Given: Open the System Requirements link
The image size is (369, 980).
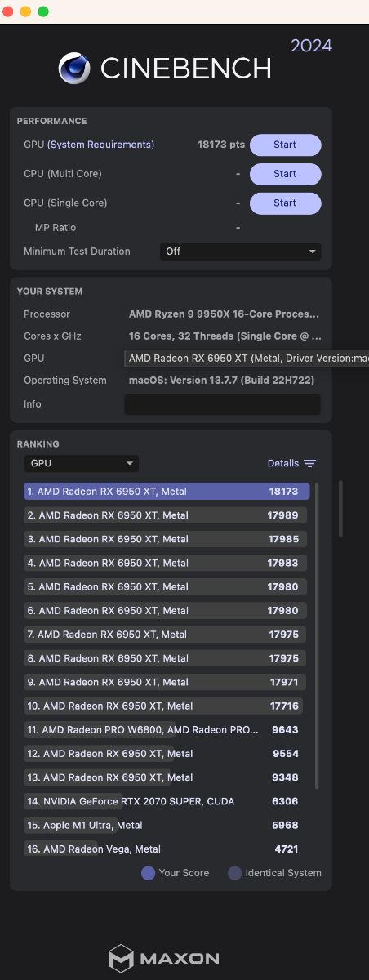Looking at the screenshot, I should [x=100, y=145].
